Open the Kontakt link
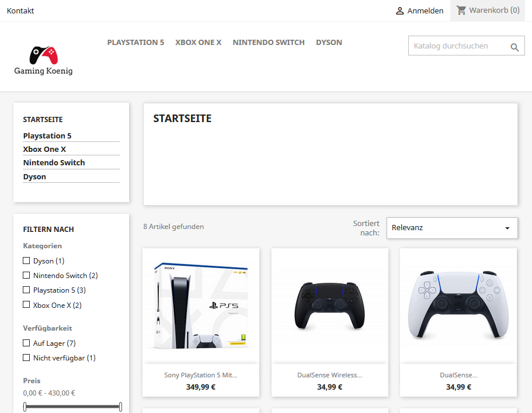 click(20, 11)
